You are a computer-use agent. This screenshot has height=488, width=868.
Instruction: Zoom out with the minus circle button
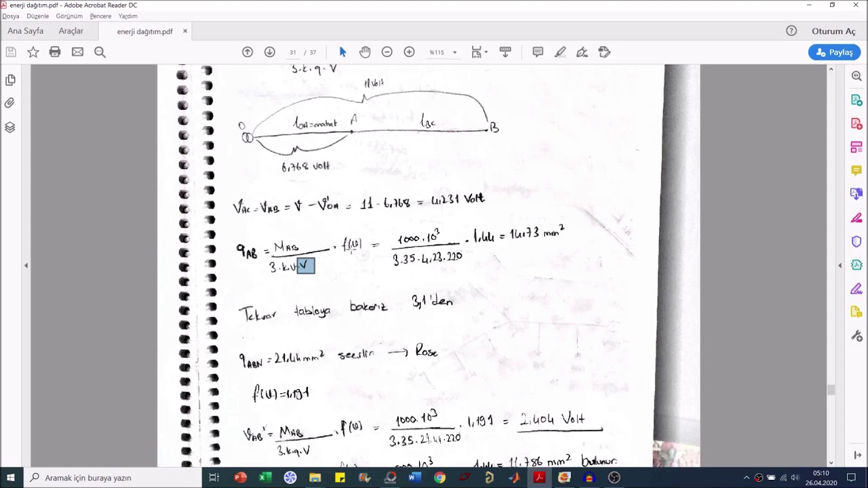(x=387, y=52)
